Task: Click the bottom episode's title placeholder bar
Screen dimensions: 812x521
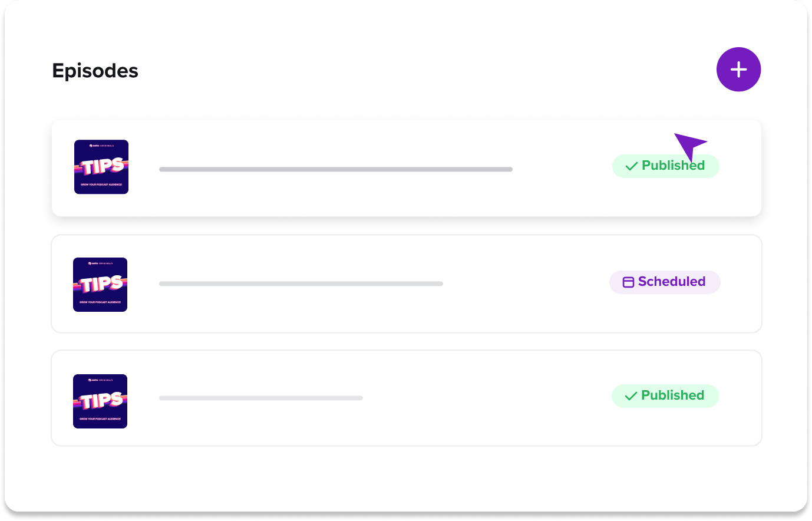Action: point(260,398)
